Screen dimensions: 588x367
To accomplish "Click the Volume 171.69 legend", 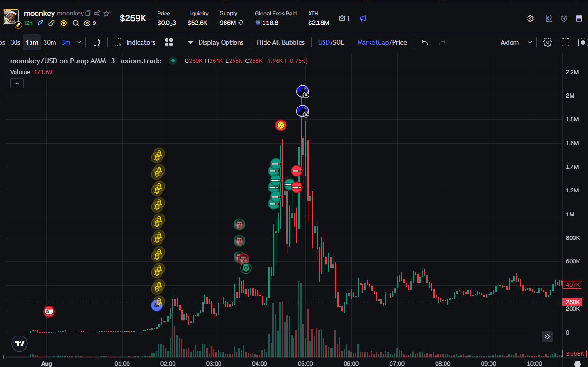I will [x=31, y=72].
